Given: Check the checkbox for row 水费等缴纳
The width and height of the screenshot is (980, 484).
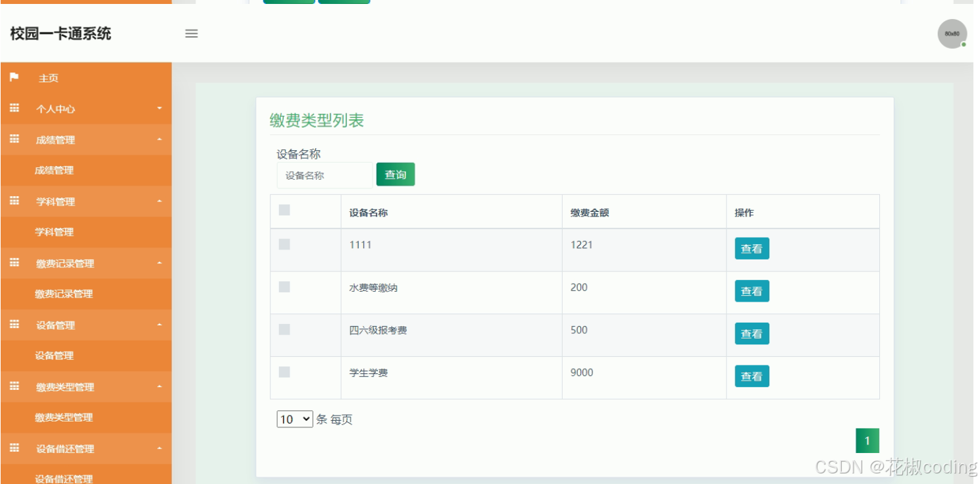Looking at the screenshot, I should (284, 287).
